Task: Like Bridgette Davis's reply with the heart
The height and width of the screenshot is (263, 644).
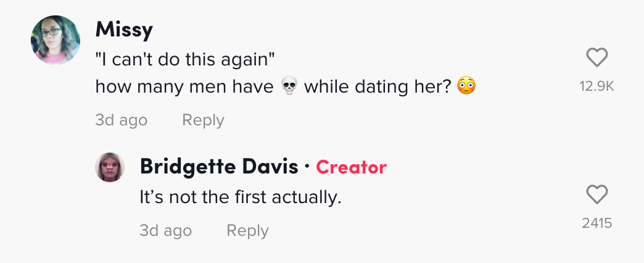Action: [597, 194]
